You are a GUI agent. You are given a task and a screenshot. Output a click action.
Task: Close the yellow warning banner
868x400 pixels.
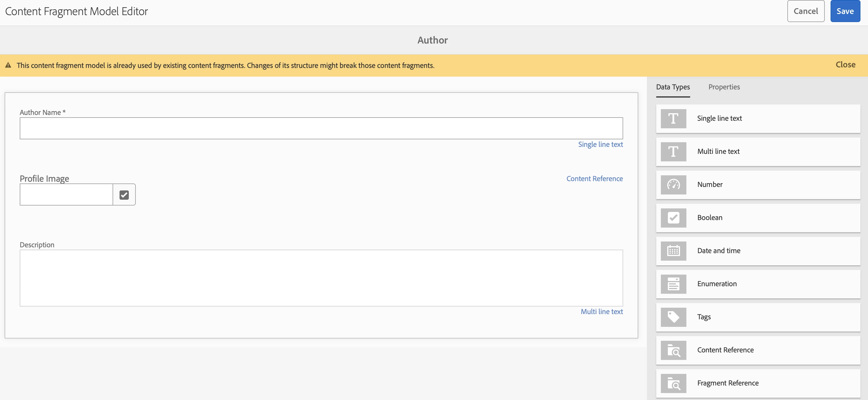(x=845, y=64)
